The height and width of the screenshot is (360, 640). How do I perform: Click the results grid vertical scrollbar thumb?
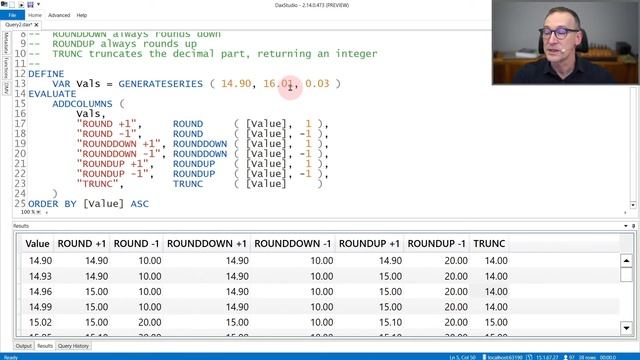point(627,274)
